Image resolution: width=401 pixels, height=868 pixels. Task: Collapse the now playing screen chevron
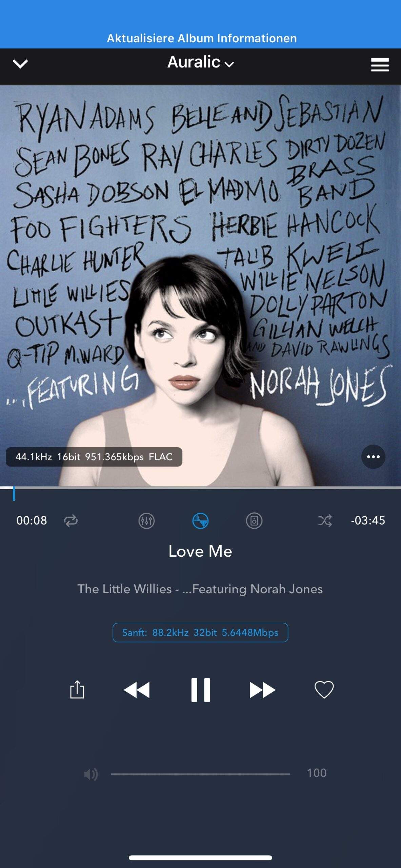coord(20,64)
